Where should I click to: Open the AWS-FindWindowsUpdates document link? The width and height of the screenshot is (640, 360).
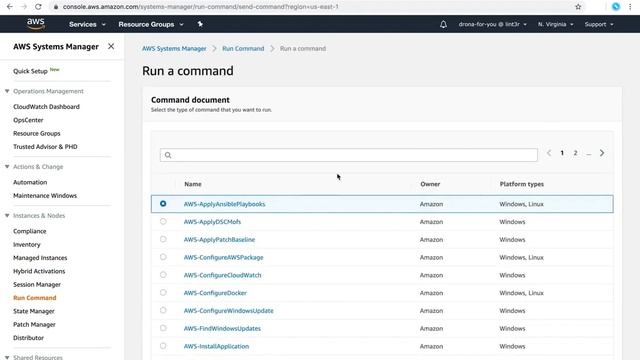tap(222, 329)
